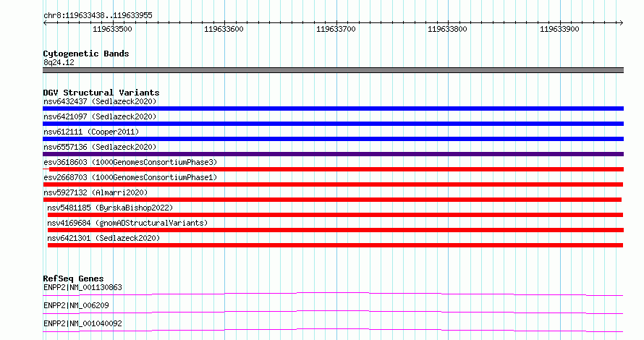
Task: Click the left arrow of the ruler
Action: [x=45, y=23]
